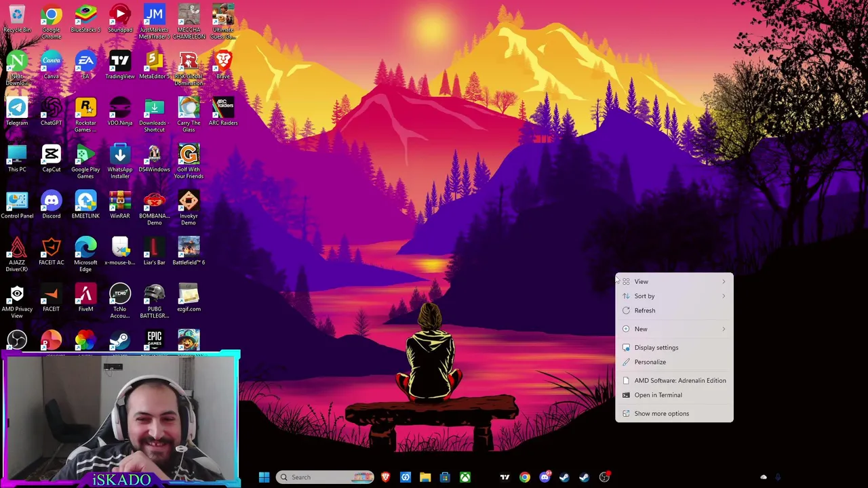Select the ARC Raiders shortcut
Viewport: 868px width, 488px height.
[x=223, y=112]
